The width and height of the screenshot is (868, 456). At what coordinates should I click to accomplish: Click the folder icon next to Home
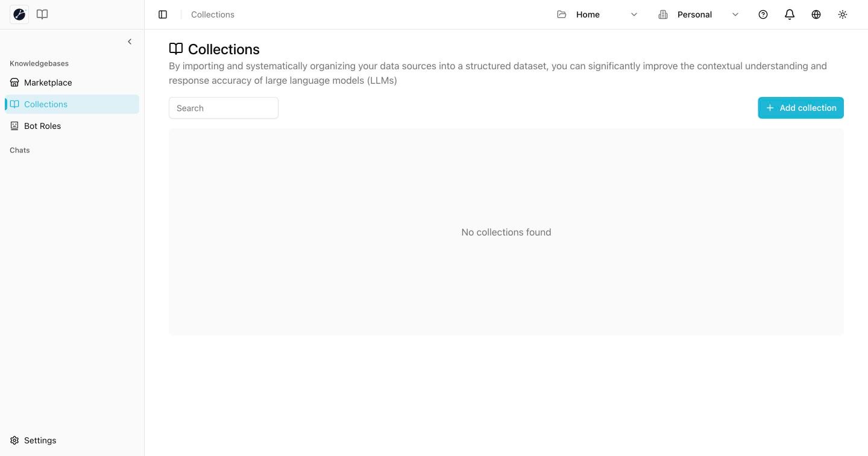(562, 14)
